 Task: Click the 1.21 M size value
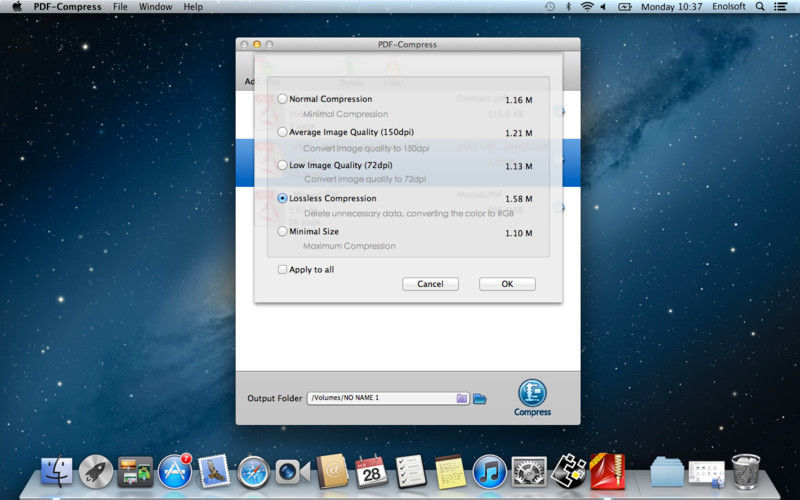pyautogui.click(x=518, y=133)
